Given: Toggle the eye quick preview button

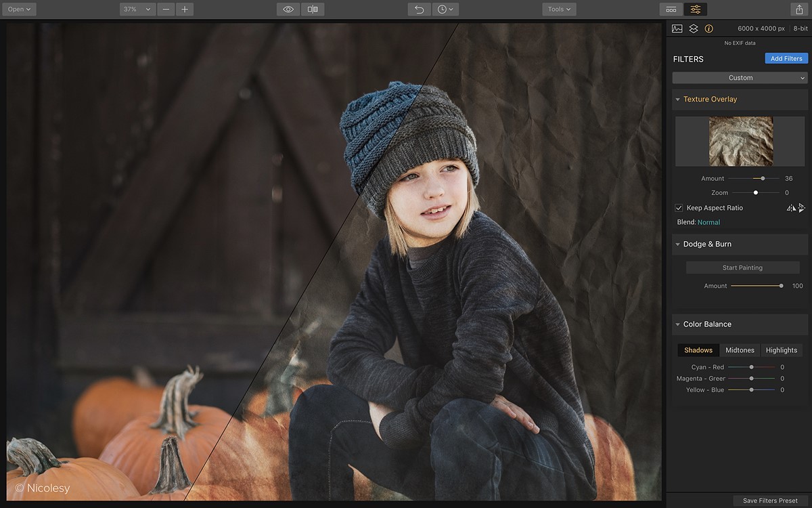Looking at the screenshot, I should (x=288, y=9).
